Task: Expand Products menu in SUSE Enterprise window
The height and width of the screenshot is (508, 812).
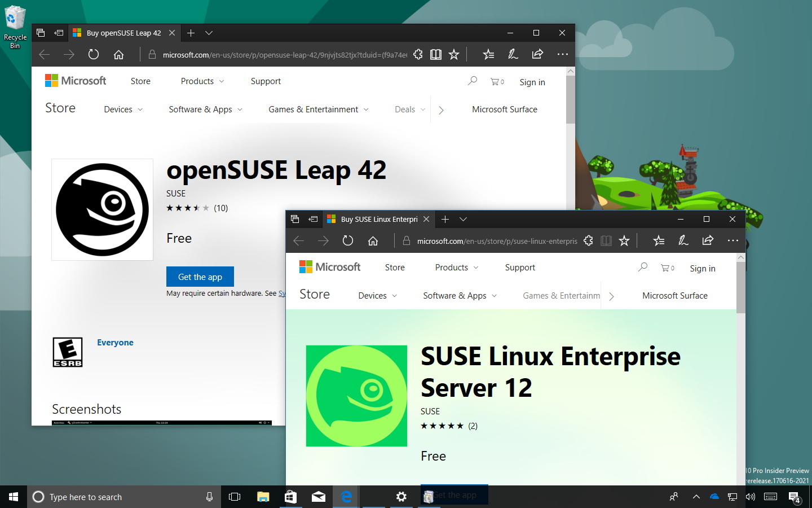Action: pos(457,268)
